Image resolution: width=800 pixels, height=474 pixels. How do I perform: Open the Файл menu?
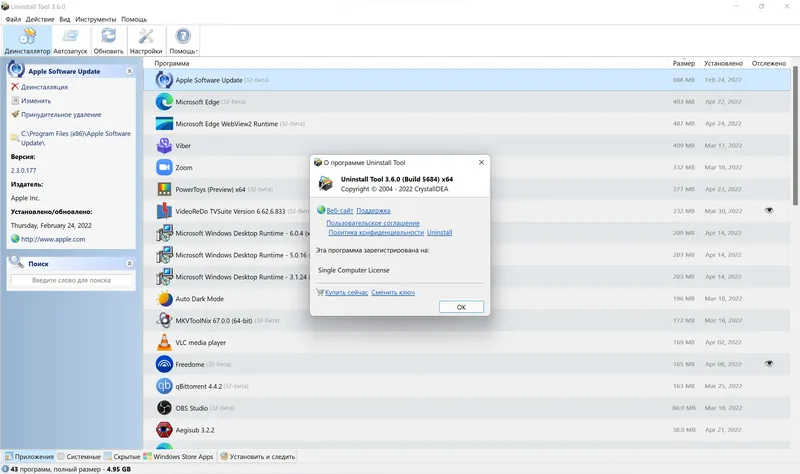[x=13, y=19]
